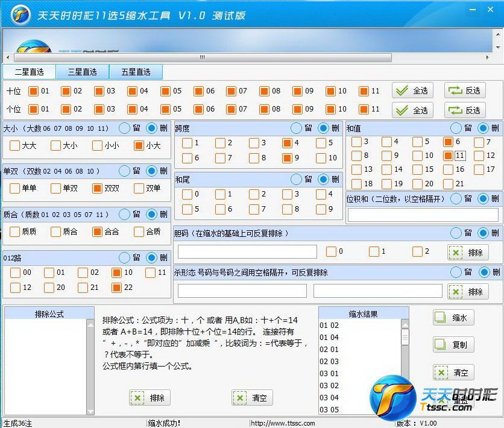Uncheck 和值 value 11
This screenshot has height=428, width=504.
pyautogui.click(x=448, y=156)
